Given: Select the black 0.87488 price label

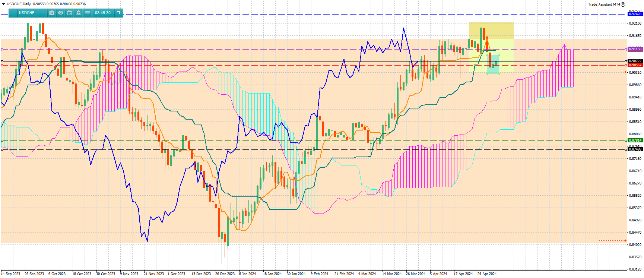Looking at the screenshot, I should (635, 149).
